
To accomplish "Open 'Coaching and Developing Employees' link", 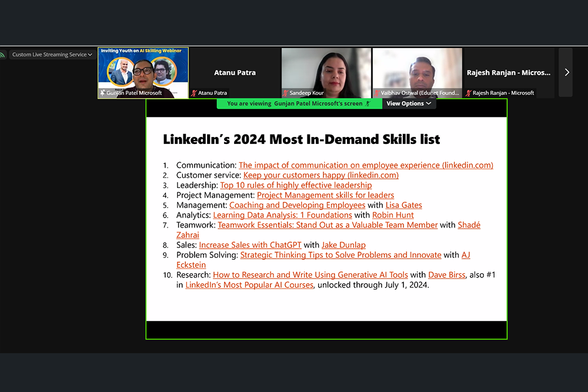I will (x=298, y=205).
